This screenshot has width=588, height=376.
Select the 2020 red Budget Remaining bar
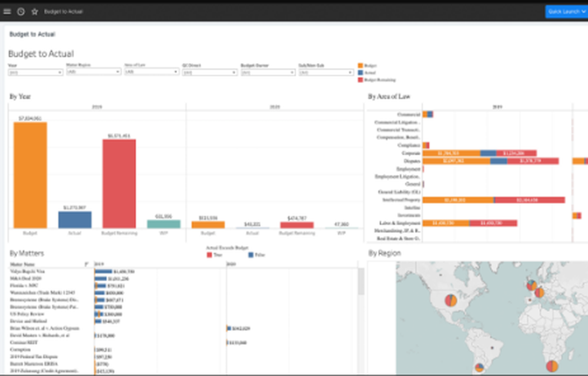[x=296, y=225]
